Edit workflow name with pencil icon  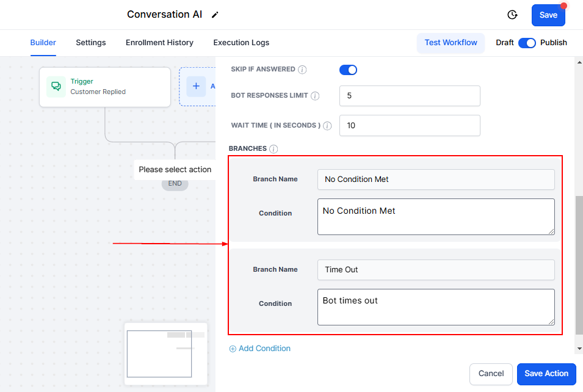click(215, 15)
